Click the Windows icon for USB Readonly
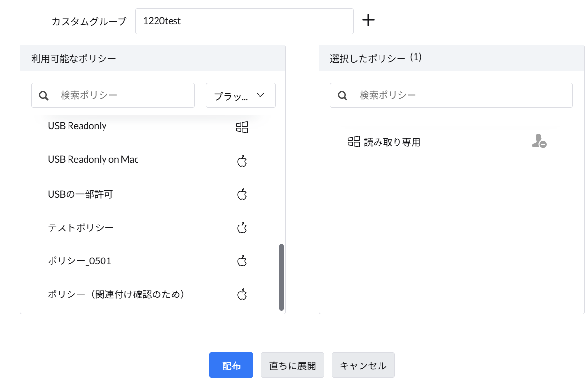The height and width of the screenshot is (380, 588). pyautogui.click(x=242, y=127)
